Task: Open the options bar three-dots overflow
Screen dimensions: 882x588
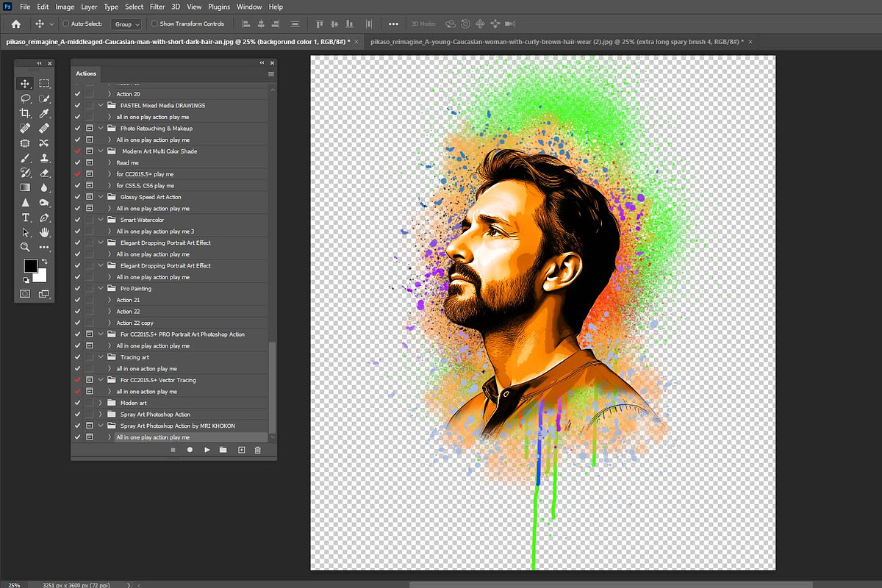Action: tap(394, 24)
